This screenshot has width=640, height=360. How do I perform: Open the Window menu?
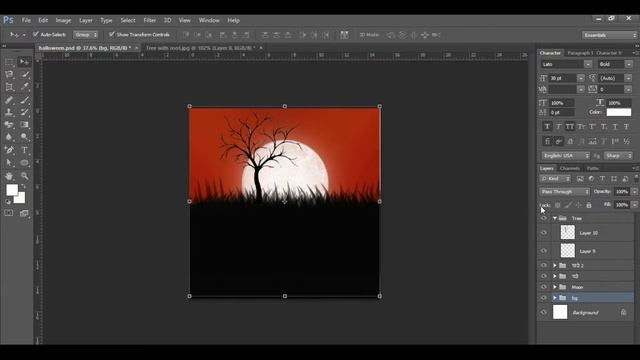point(209,20)
